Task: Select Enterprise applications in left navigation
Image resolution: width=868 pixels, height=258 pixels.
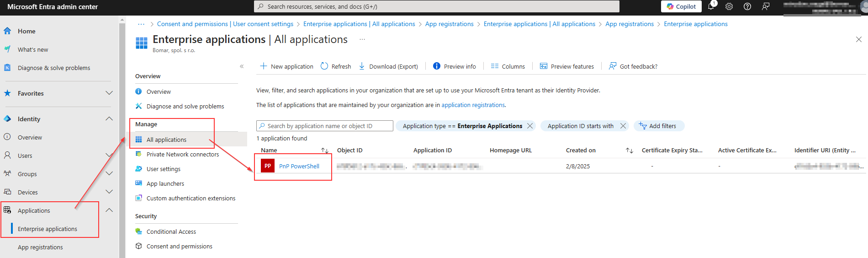Action: click(x=48, y=229)
